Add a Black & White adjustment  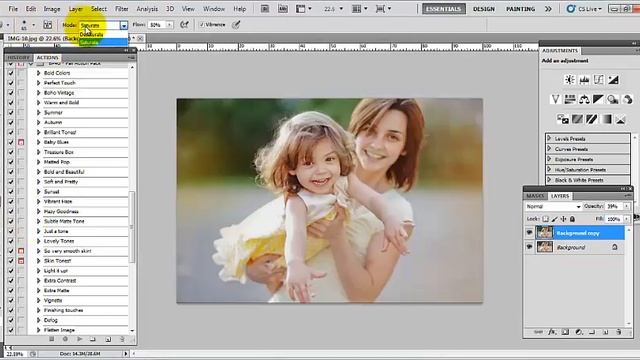598,99
